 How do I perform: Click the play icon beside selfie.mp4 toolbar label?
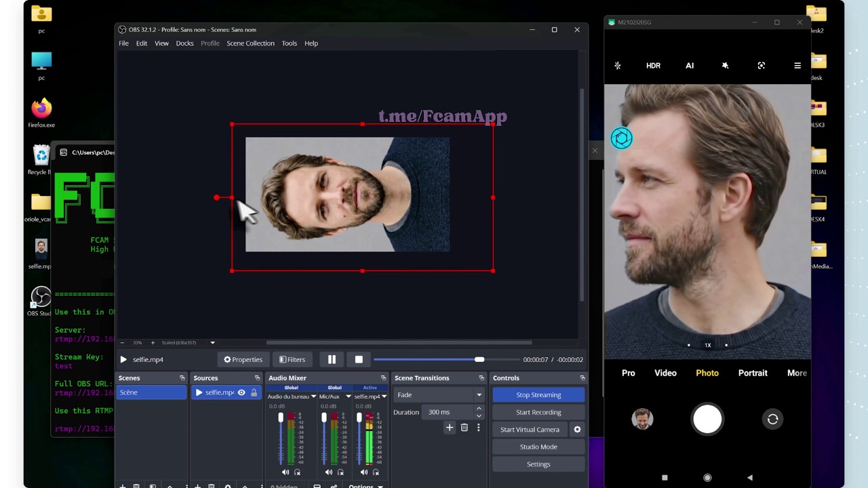[x=123, y=360]
